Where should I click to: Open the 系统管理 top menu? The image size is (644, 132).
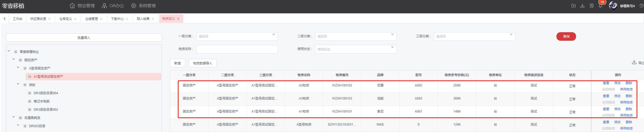tap(144, 6)
